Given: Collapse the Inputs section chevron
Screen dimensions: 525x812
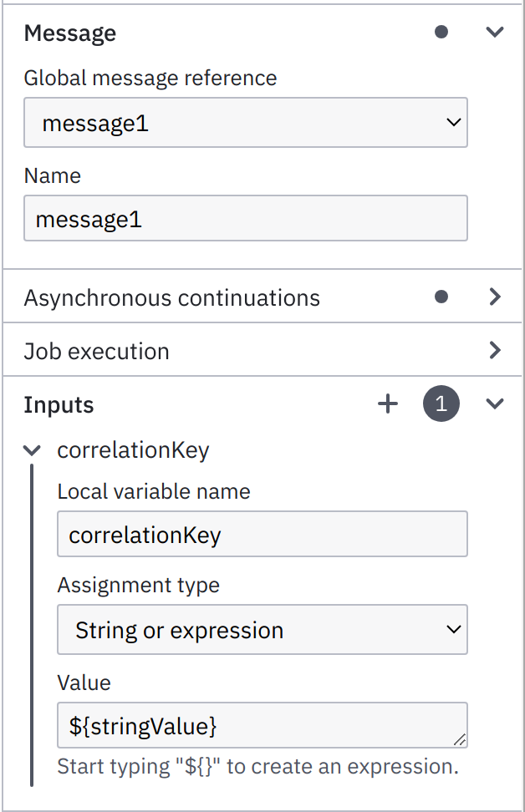Looking at the screenshot, I should tap(495, 403).
